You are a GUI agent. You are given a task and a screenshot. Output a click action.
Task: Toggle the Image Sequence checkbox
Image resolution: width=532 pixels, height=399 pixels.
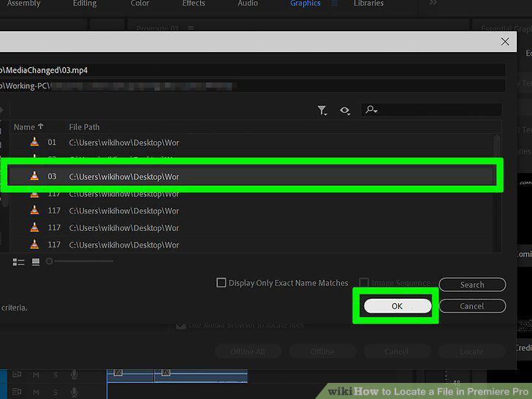click(x=364, y=283)
